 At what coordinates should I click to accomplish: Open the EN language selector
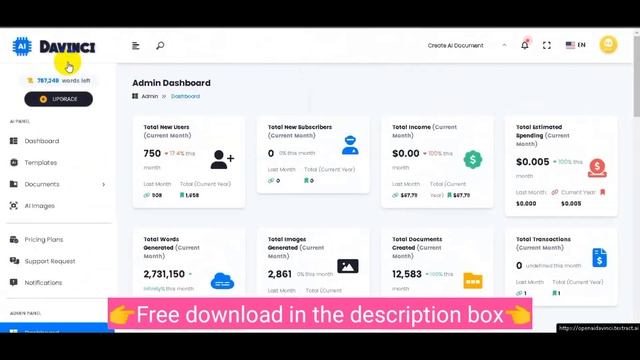coord(576,45)
